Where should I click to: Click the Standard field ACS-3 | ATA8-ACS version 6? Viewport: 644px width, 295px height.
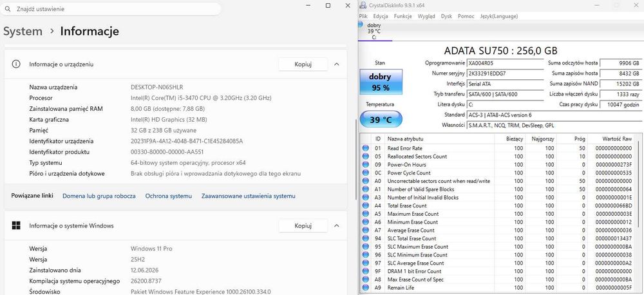[x=554, y=115]
